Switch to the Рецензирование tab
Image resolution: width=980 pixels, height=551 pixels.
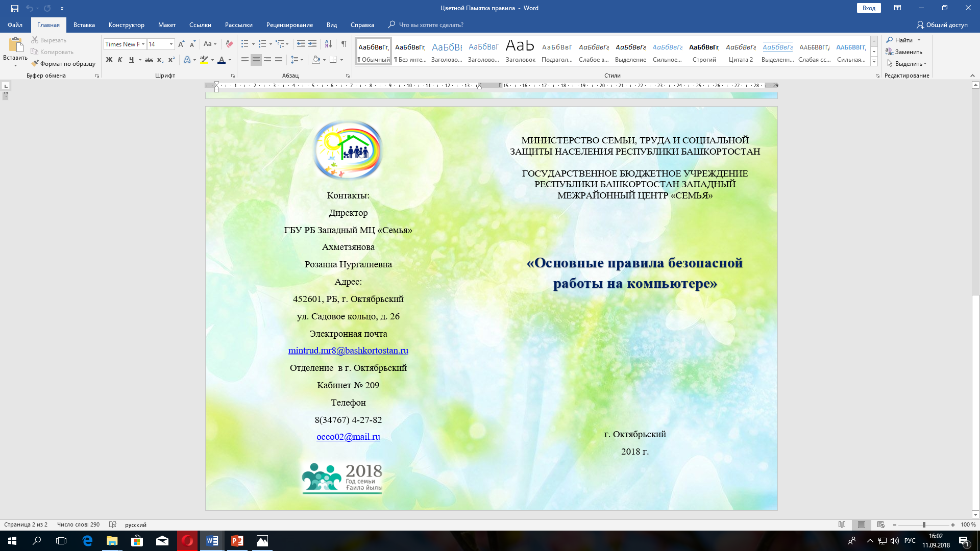289,24
